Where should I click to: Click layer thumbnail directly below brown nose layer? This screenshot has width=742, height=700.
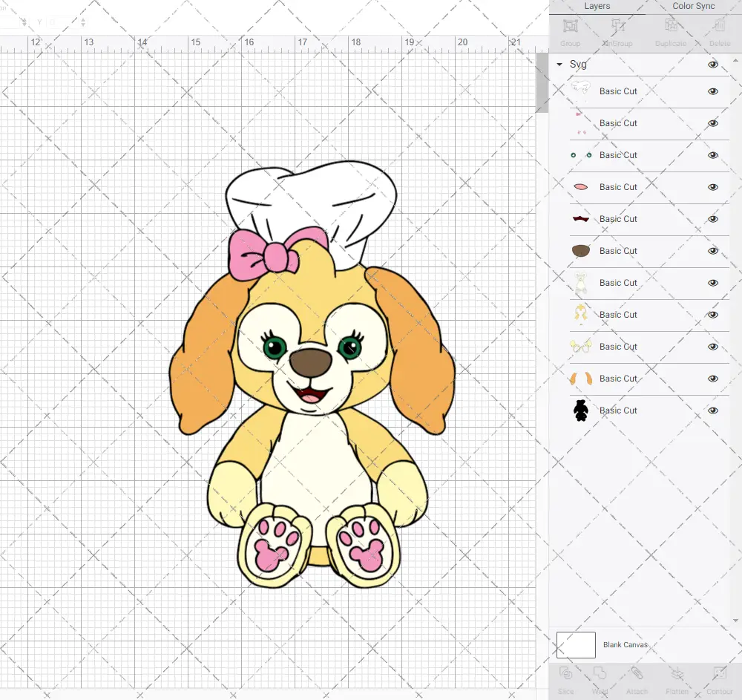[581, 283]
